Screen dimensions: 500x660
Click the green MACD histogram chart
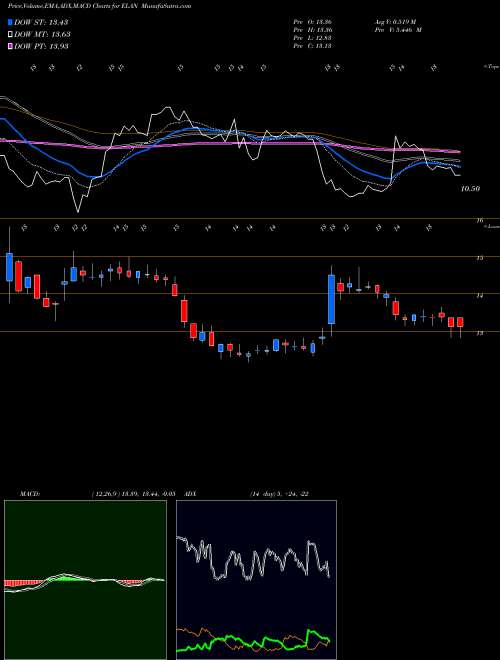coord(85,580)
